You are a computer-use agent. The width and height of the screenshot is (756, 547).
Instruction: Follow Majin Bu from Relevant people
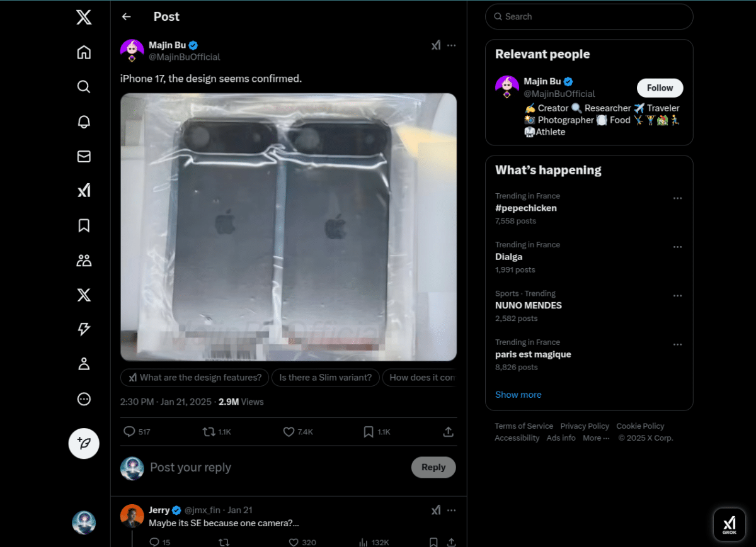660,88
